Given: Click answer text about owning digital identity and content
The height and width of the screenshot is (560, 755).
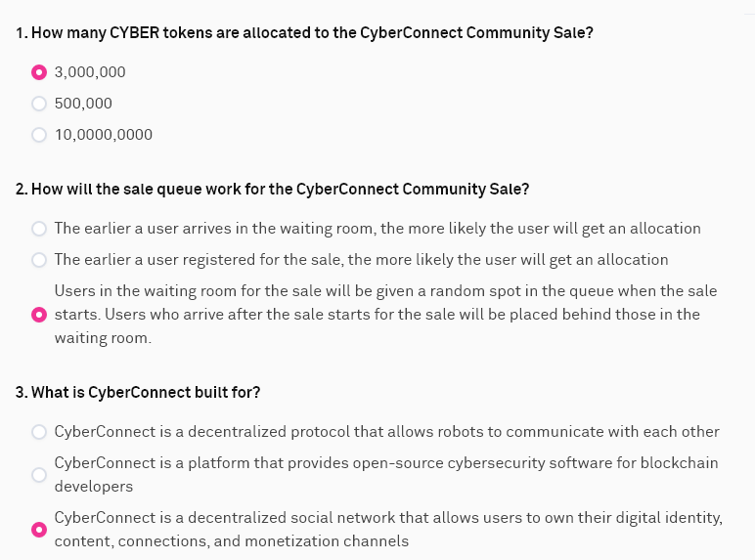Looking at the screenshot, I should point(388,518).
